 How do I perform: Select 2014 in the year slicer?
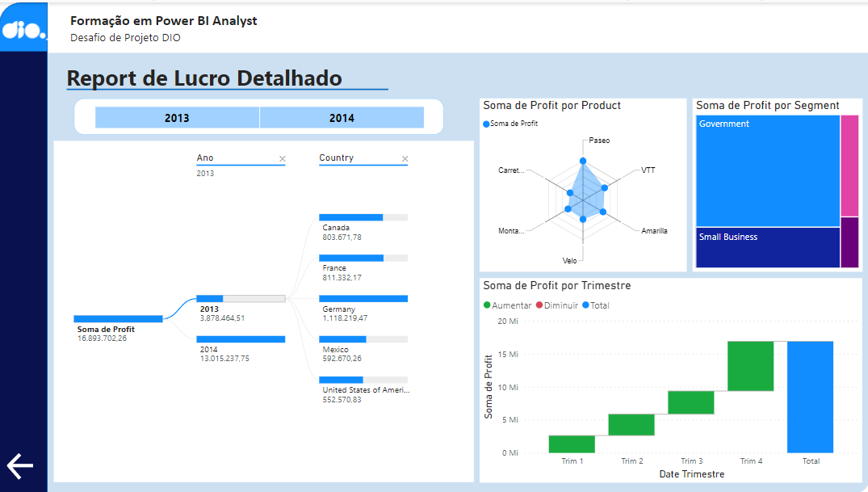click(342, 117)
